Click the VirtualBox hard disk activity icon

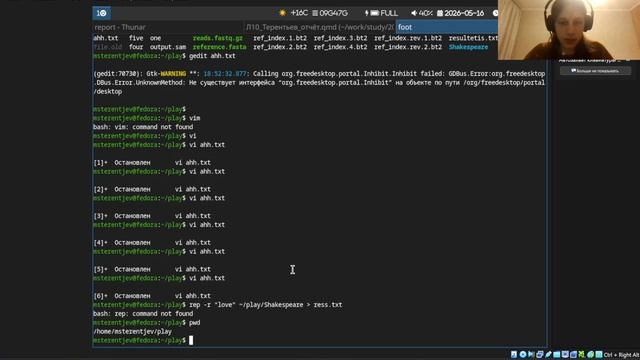pyautogui.click(x=514, y=354)
